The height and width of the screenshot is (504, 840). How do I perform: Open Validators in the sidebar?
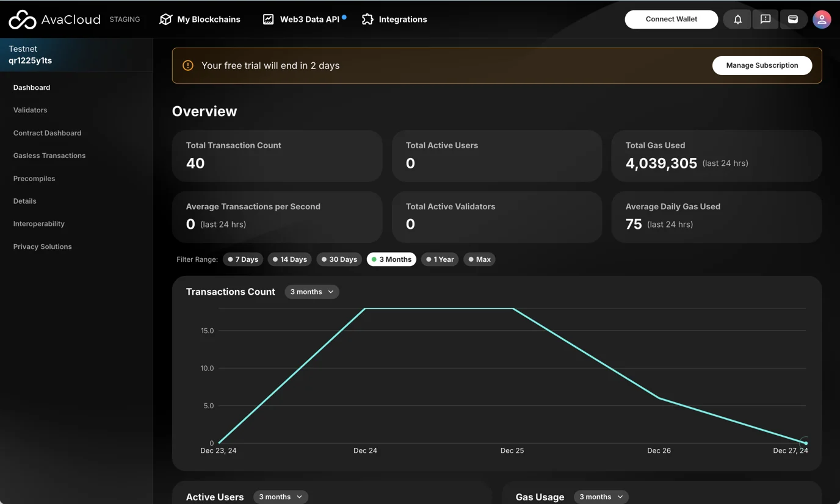pyautogui.click(x=30, y=110)
